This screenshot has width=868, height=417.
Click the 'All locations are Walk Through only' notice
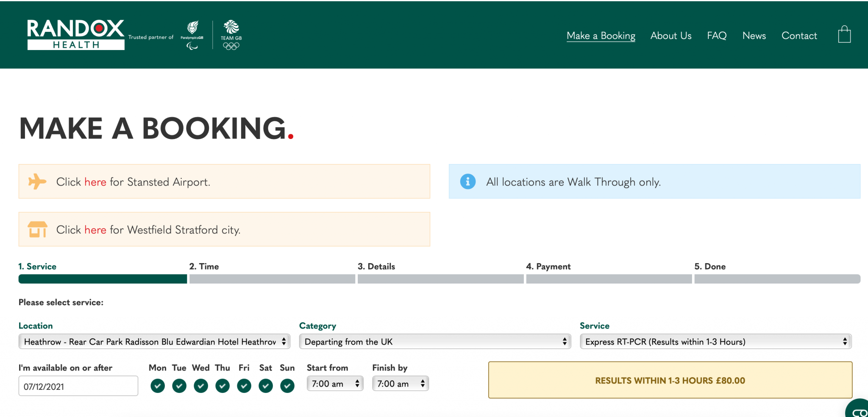tap(654, 181)
